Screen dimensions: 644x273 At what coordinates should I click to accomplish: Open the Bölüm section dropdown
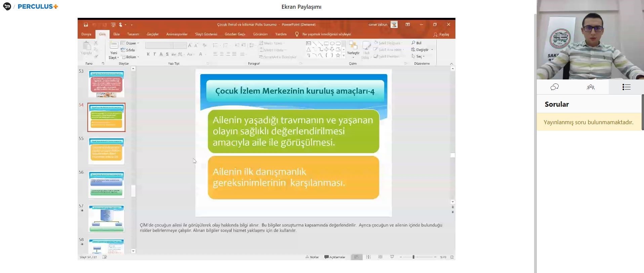tap(130, 57)
